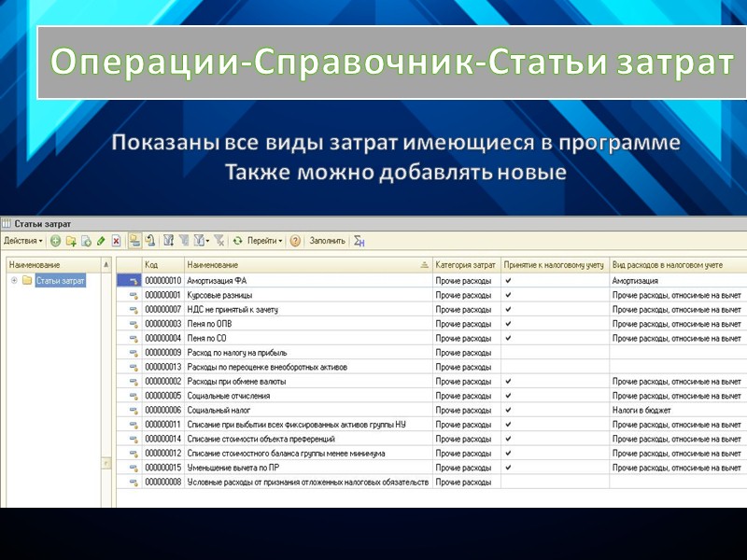Image resolution: width=747 pixels, height=560 pixels.
Task: Sort by the Наименование column header in table
Action: pyautogui.click(x=308, y=265)
